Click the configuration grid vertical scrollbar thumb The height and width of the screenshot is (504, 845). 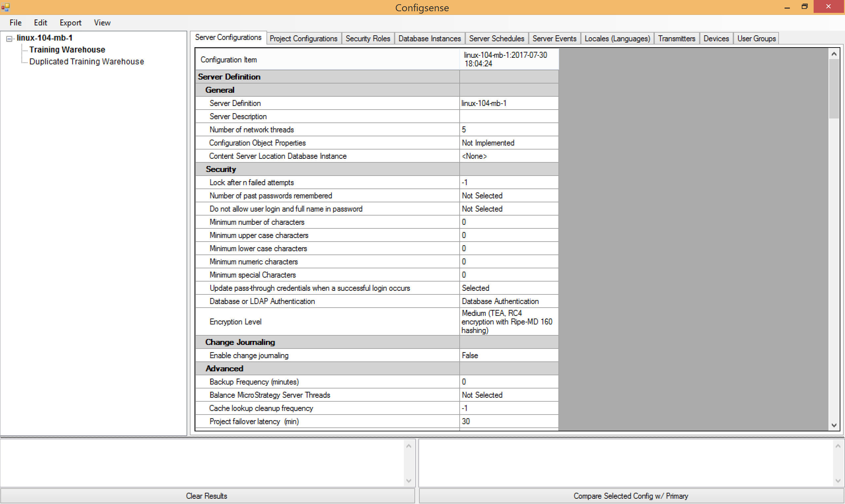point(833,88)
